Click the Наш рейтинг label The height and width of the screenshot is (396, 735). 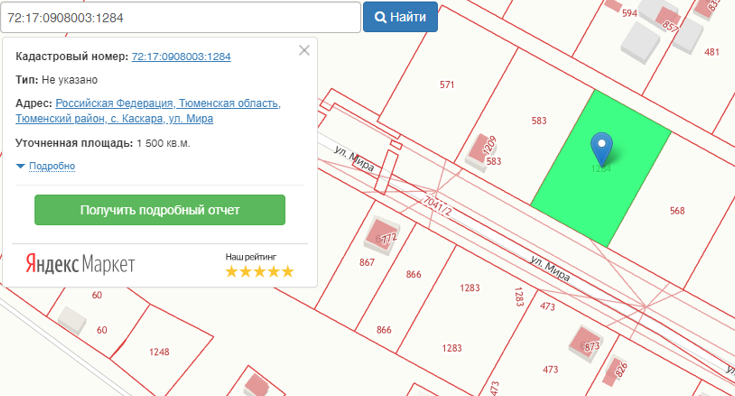tap(251, 257)
